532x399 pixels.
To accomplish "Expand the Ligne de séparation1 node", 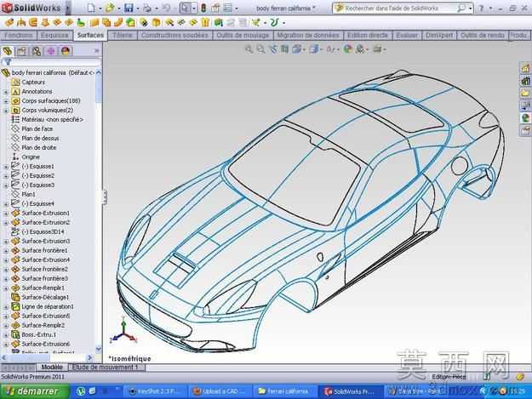I will click(6, 307).
